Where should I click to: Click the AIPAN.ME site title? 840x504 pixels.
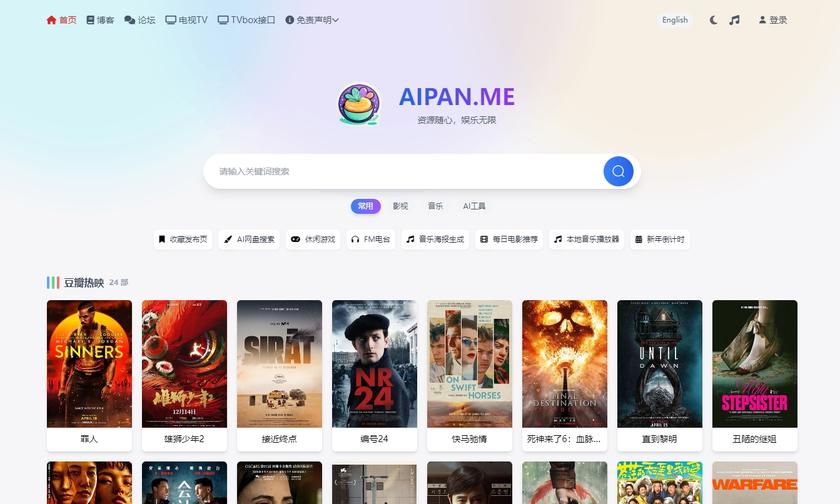pyautogui.click(x=457, y=96)
